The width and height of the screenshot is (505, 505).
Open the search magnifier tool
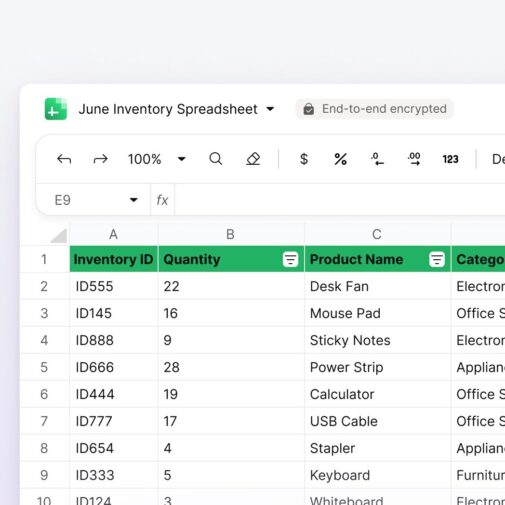click(216, 159)
